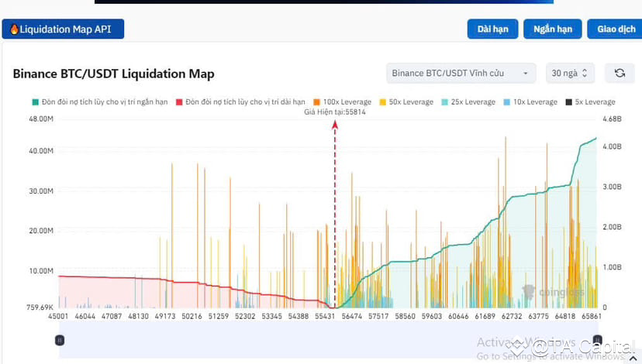This screenshot has width=642, height=364.
Task: Open the Binance BTC/USDT Vĩnh cửu dropdown
Action: (x=461, y=74)
